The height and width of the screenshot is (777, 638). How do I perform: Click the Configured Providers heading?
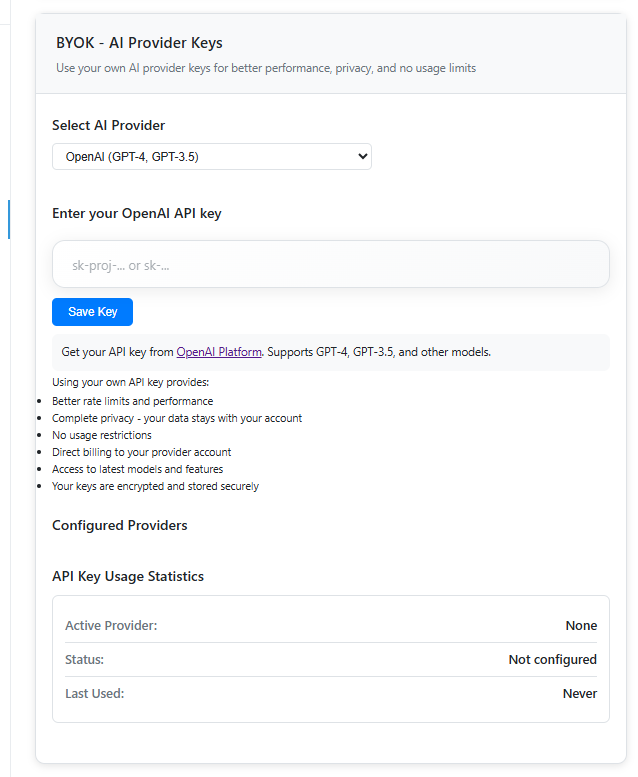pos(119,525)
